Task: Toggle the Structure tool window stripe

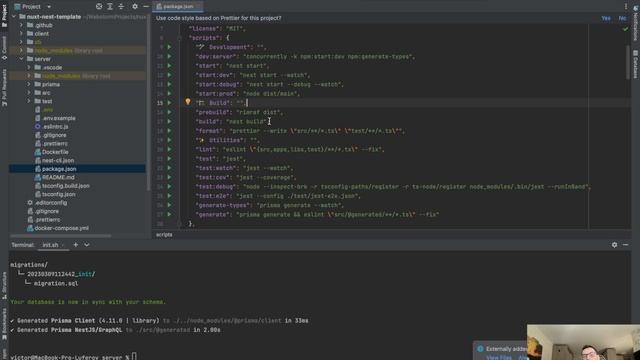Action: point(4,286)
